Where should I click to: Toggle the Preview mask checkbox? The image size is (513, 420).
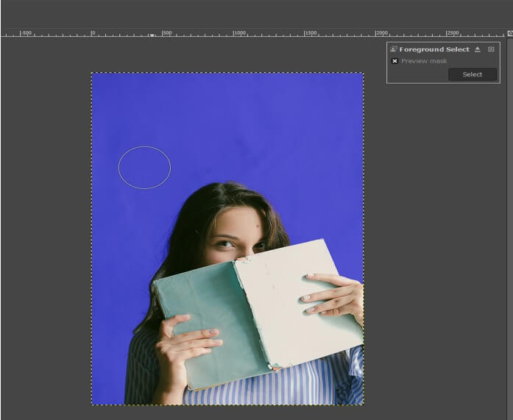point(395,61)
